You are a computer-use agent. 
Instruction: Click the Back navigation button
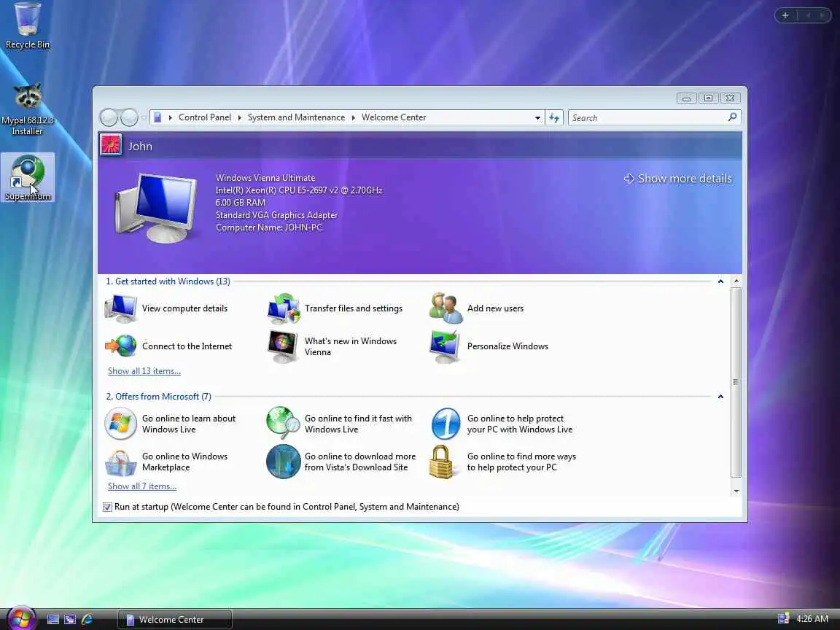pos(109,117)
